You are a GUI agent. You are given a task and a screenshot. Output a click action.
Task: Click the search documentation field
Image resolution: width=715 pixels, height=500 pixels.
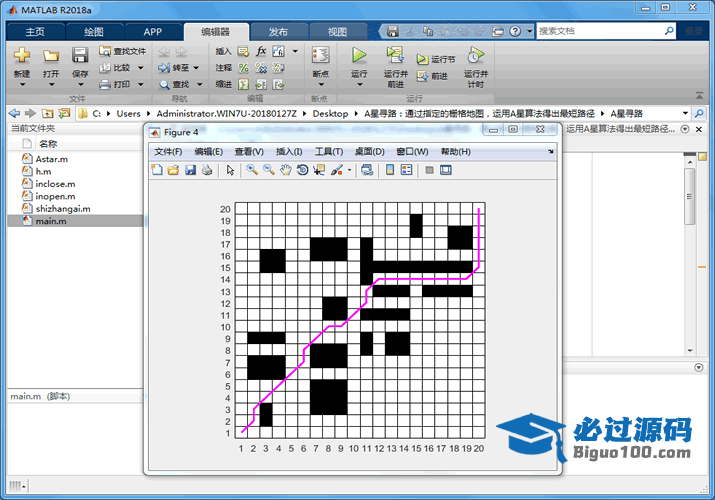[x=599, y=31]
